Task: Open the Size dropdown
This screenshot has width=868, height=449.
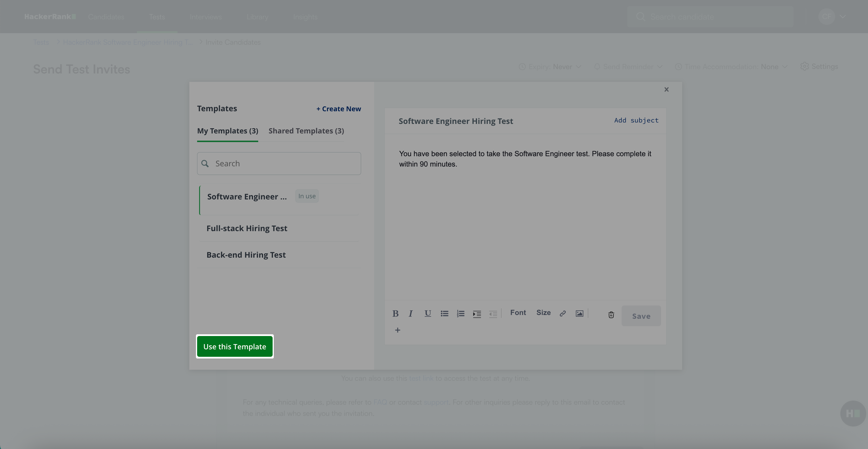Action: tap(543, 312)
